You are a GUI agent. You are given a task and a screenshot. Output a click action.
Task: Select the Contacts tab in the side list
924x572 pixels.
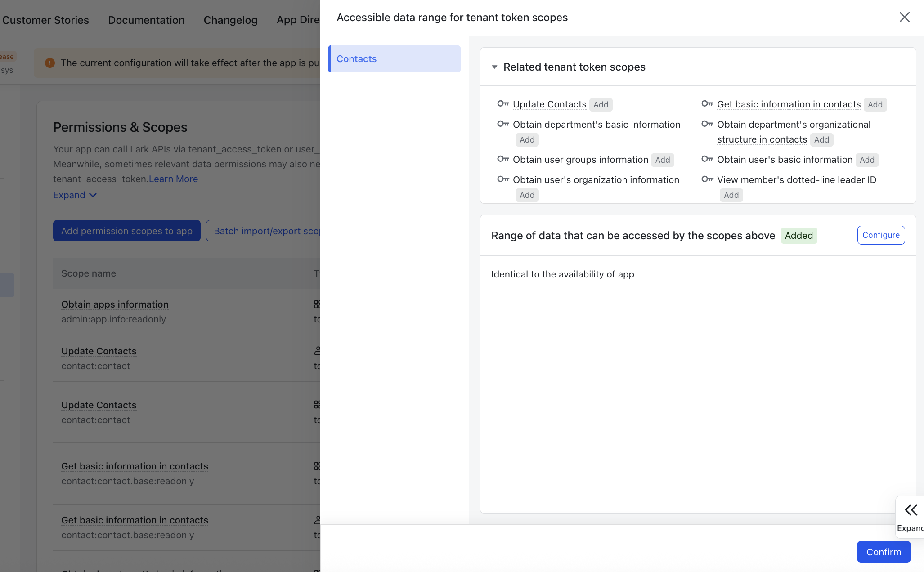395,59
